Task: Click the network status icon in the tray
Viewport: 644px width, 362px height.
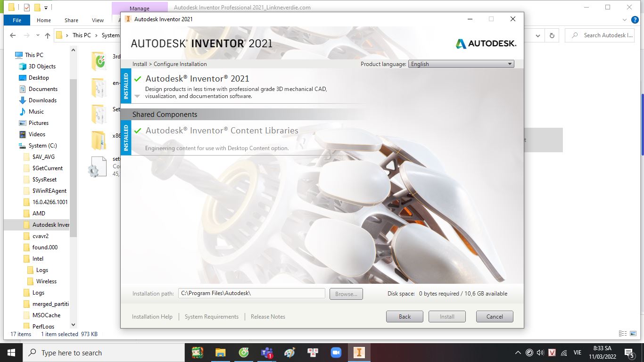Action: pyautogui.click(x=563, y=352)
